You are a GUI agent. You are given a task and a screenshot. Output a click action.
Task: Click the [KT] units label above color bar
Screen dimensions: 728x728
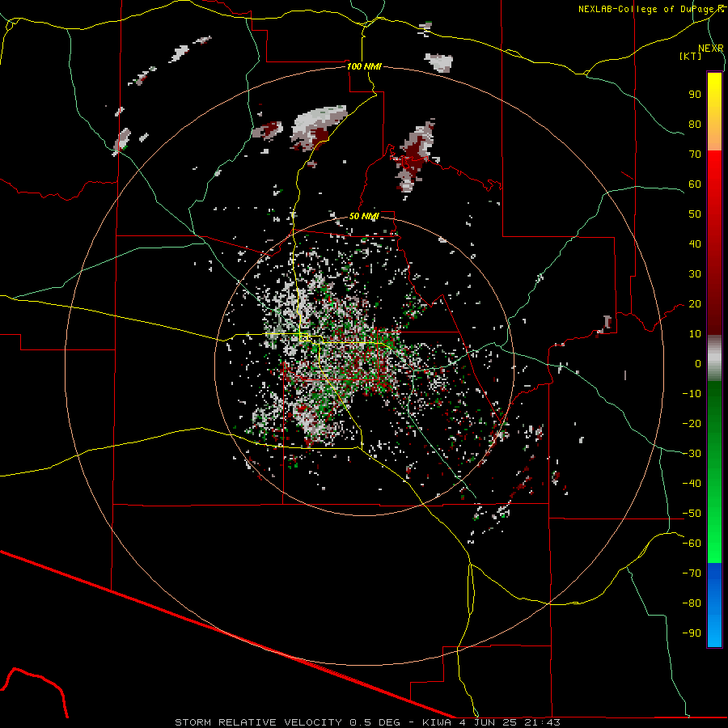pos(691,56)
